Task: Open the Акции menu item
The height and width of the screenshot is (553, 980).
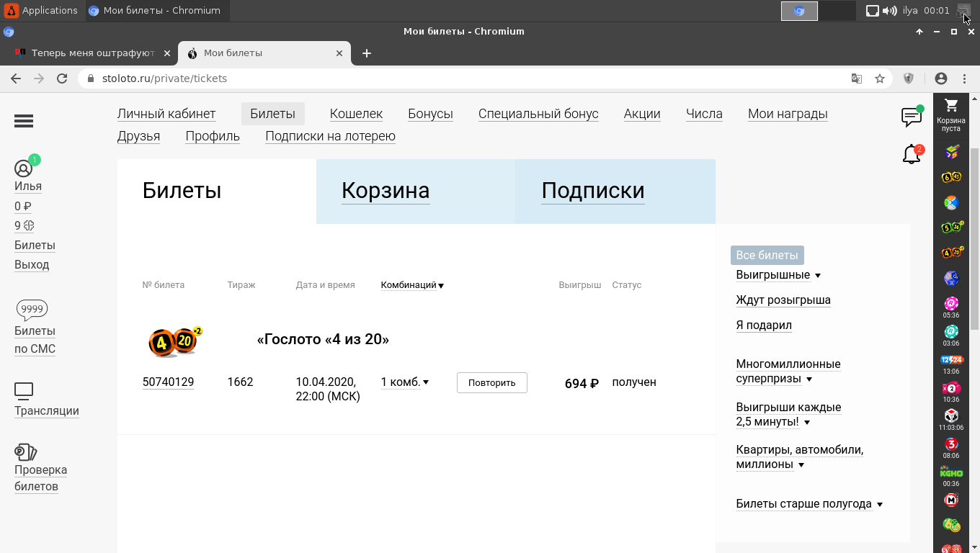Action: coord(642,114)
